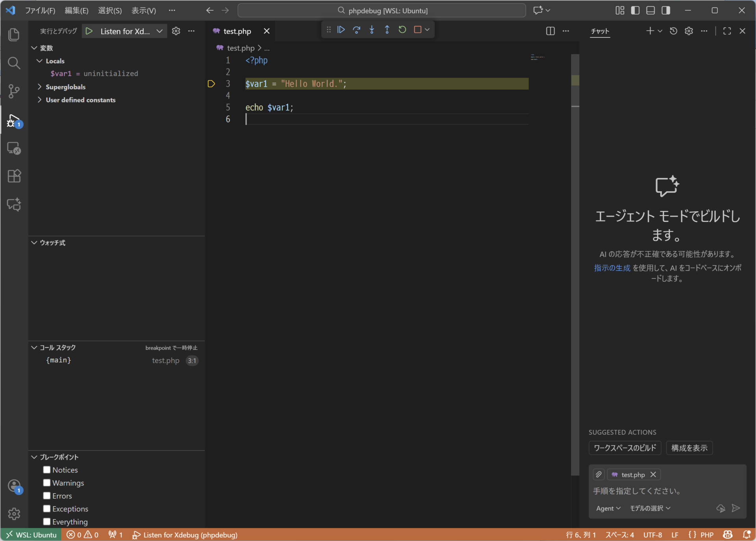Stop debugging with the red square
The image size is (756, 541).
tap(418, 30)
